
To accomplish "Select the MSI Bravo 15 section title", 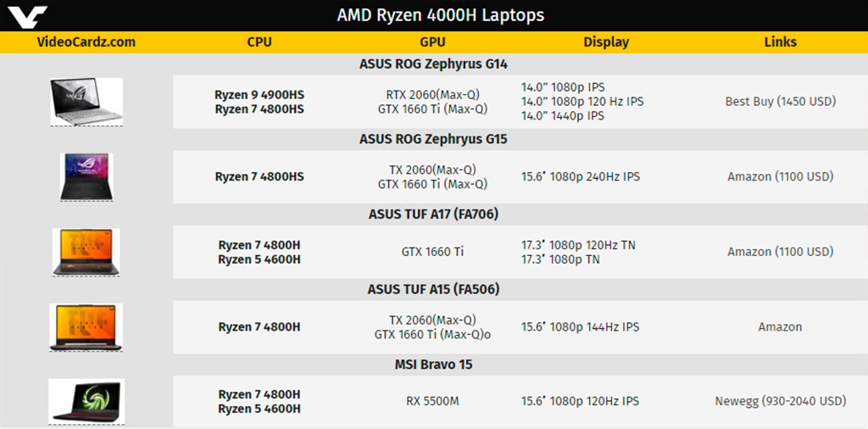I will pos(433,365).
